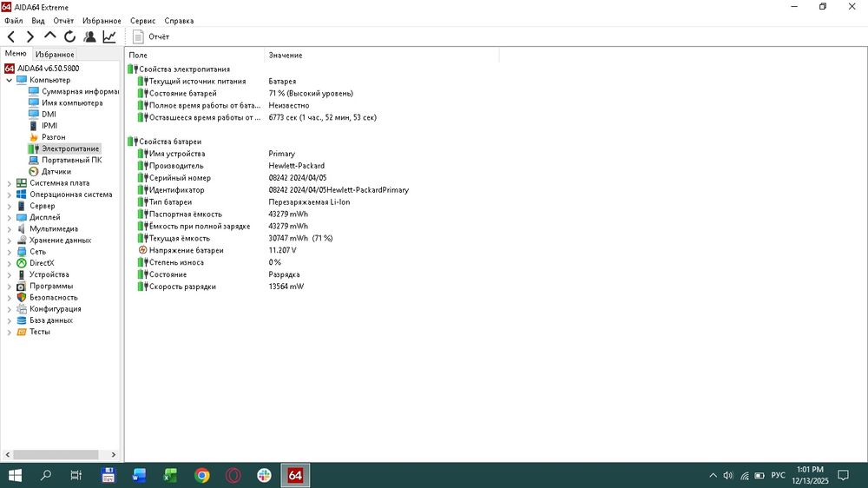868x488 pixels.
Task: Open the Файл menu
Action: pyautogui.click(x=14, y=21)
